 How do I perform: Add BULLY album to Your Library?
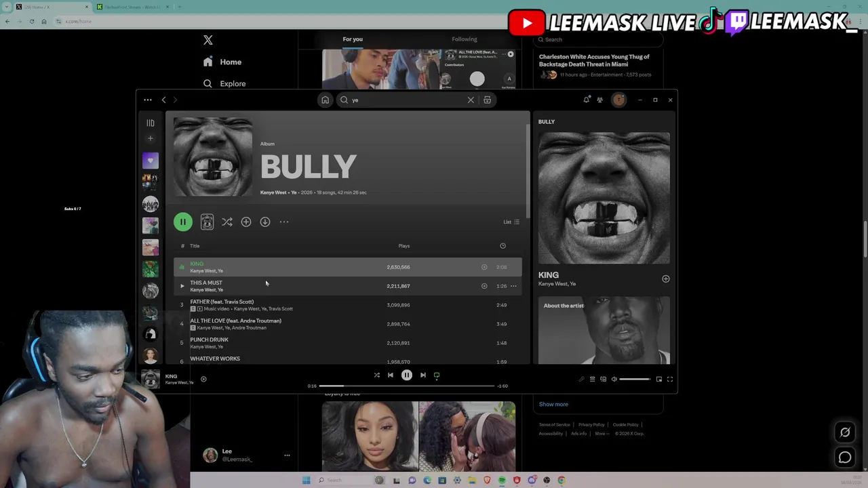[x=246, y=222]
